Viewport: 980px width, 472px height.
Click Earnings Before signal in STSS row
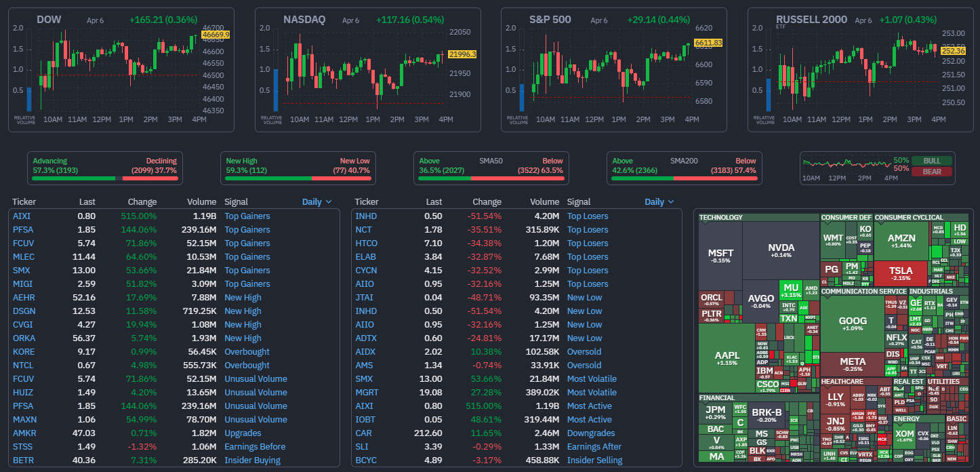[x=255, y=446]
